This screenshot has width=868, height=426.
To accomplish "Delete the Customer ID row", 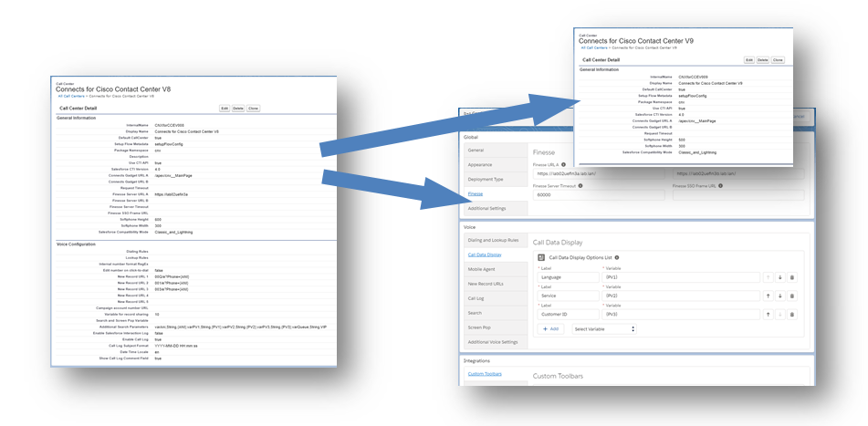I will click(x=791, y=314).
